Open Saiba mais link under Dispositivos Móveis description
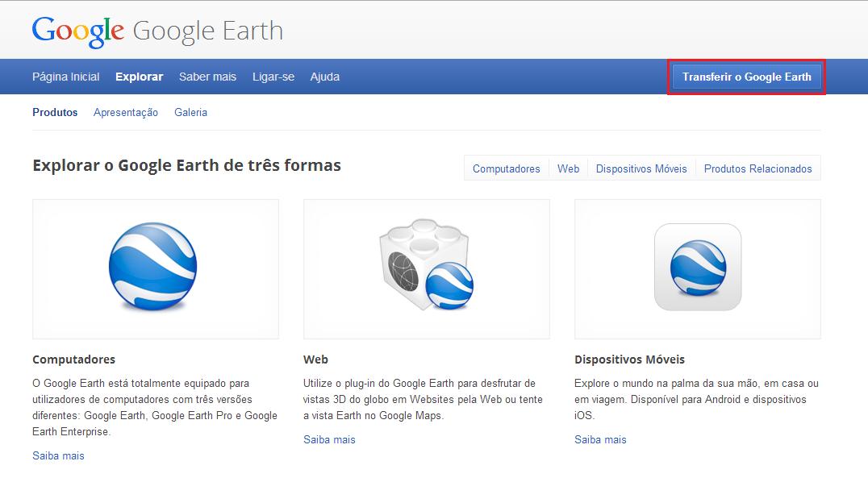The width and height of the screenshot is (868, 478). tap(600, 440)
